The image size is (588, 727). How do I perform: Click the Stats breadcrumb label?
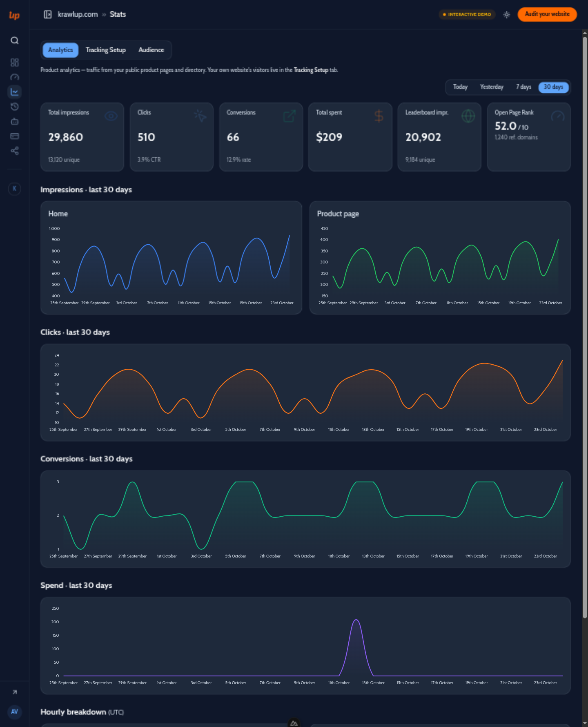pos(118,14)
